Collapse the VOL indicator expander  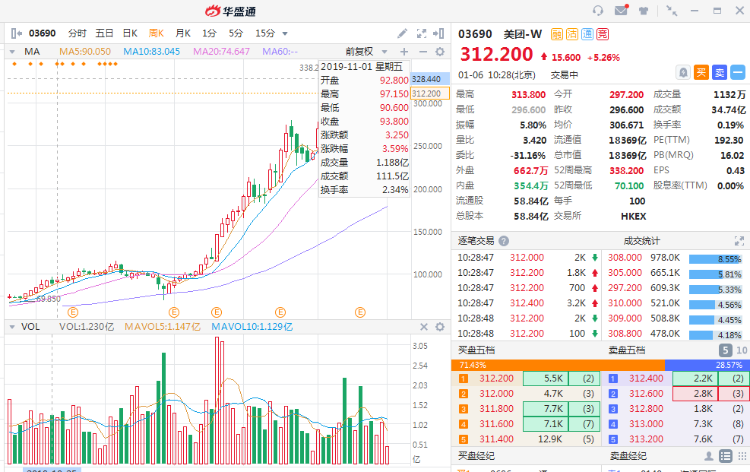click(12, 327)
